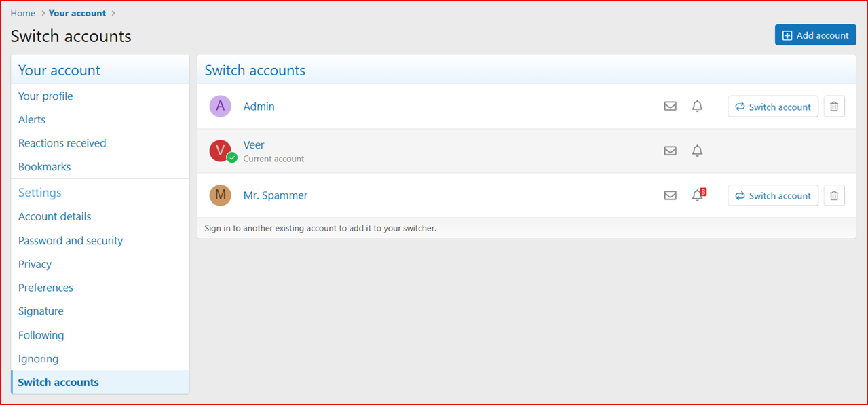This screenshot has width=868, height=405.
Task: Open the Veer username link
Action: [254, 144]
